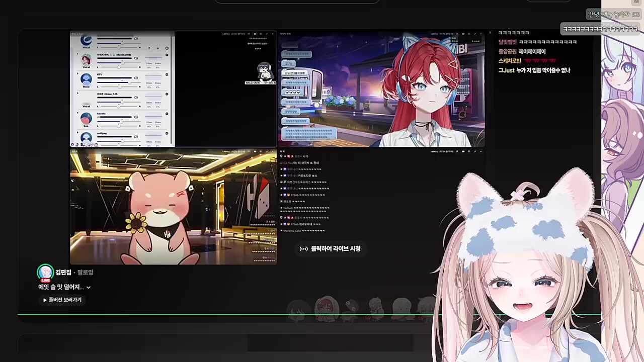Viewport: 644px width, 362px height.
Task: Open the 풀버전 보러가기 full version link
Action: click(62, 300)
